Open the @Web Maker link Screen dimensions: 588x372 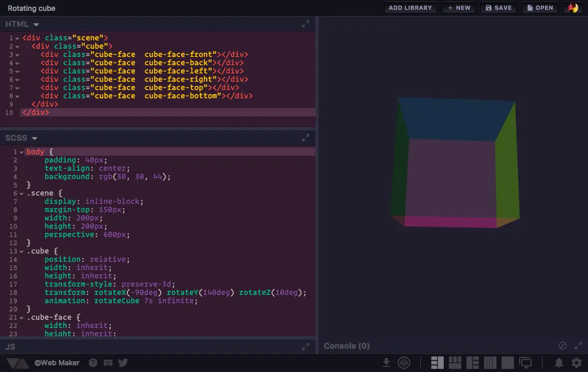tap(57, 363)
